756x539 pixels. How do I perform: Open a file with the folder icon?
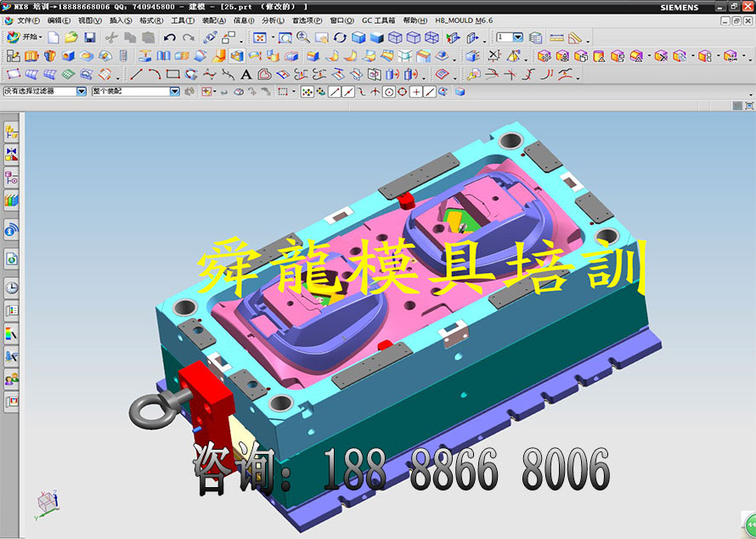(71, 37)
